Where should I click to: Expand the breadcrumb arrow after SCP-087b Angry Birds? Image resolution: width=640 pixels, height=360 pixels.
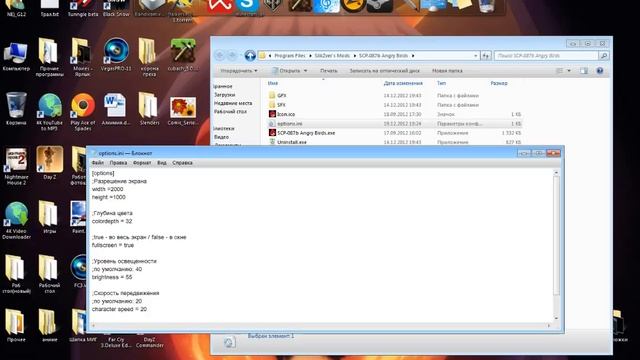(x=413, y=56)
